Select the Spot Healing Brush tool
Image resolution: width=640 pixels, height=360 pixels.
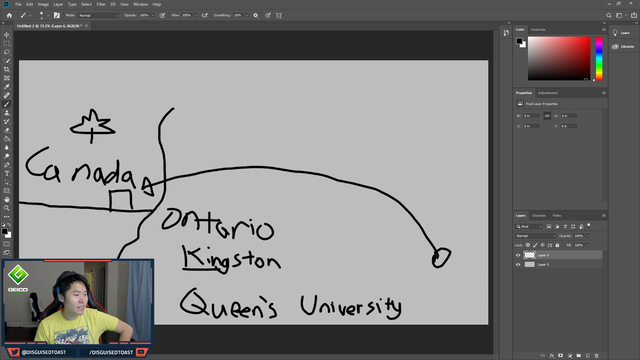7,96
